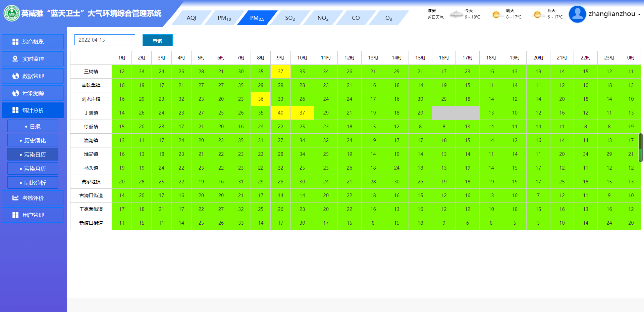The height and width of the screenshot is (312, 644).
Task: Open the 污染月历 submenu item
Action: pos(33,169)
